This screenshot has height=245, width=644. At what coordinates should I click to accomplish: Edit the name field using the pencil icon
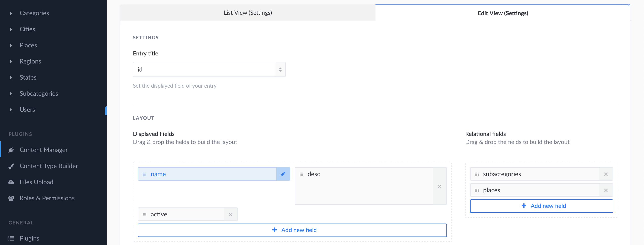(x=283, y=174)
